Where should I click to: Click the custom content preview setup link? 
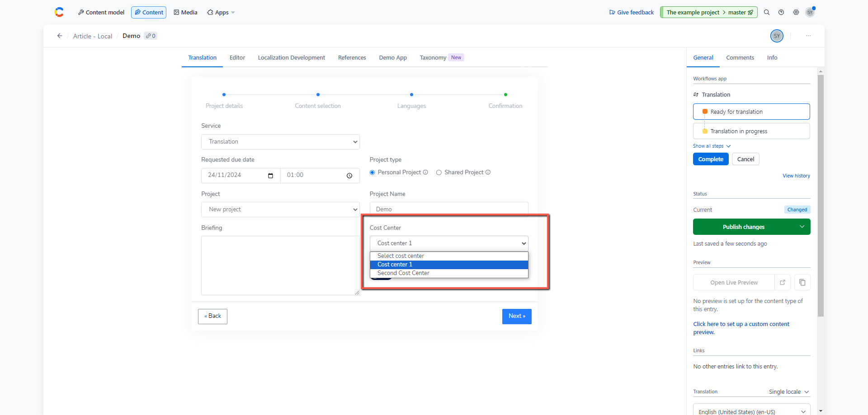coord(741,328)
